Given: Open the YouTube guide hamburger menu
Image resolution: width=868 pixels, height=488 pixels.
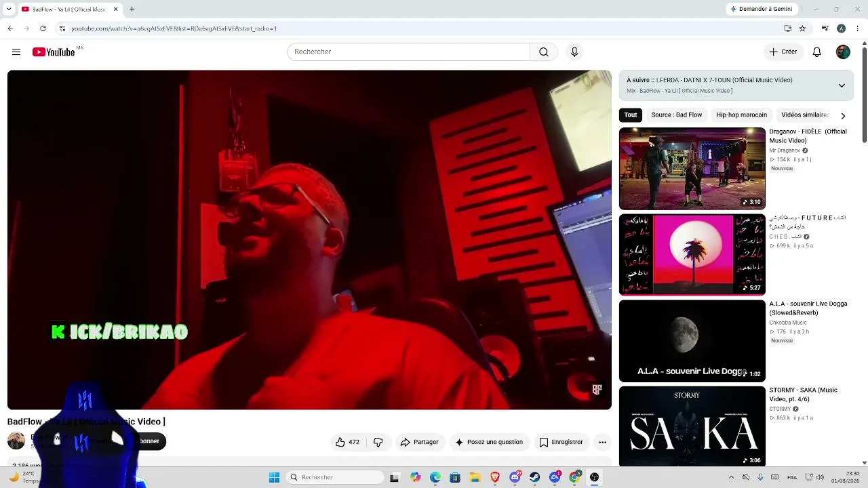Looking at the screenshot, I should pos(16,52).
